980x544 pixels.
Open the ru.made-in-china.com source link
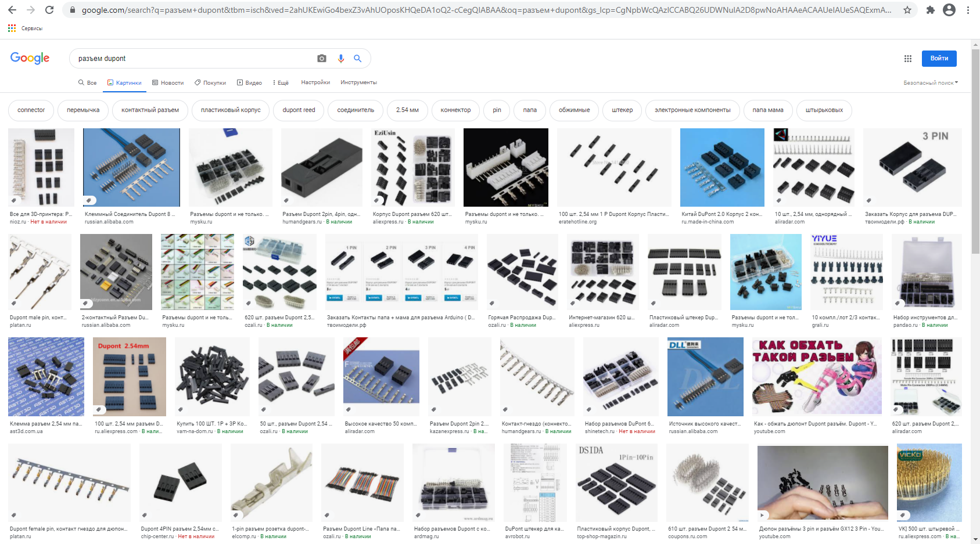[x=708, y=222]
